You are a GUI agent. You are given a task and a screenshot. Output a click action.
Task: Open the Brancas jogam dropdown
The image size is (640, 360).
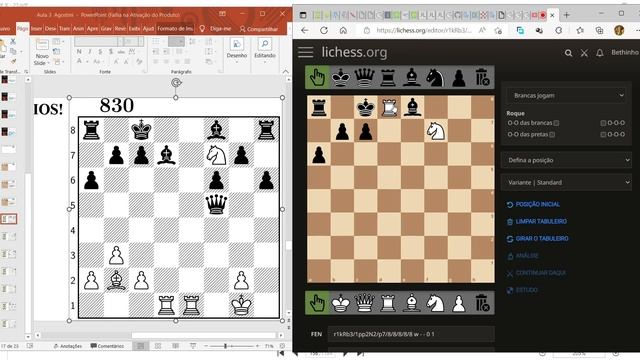[566, 96]
